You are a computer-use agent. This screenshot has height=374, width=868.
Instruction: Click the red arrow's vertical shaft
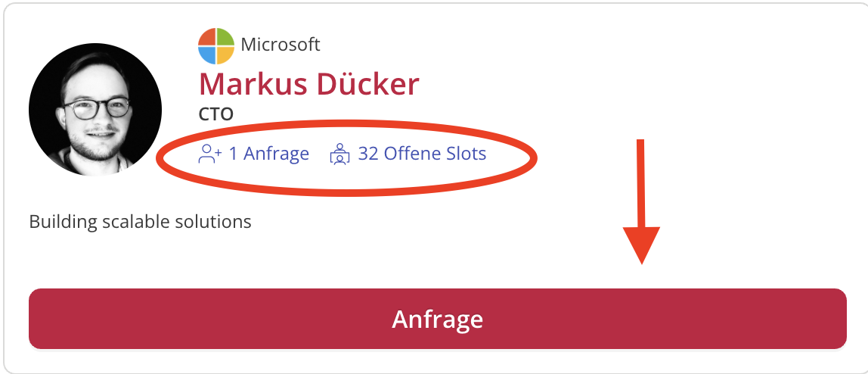click(x=641, y=183)
